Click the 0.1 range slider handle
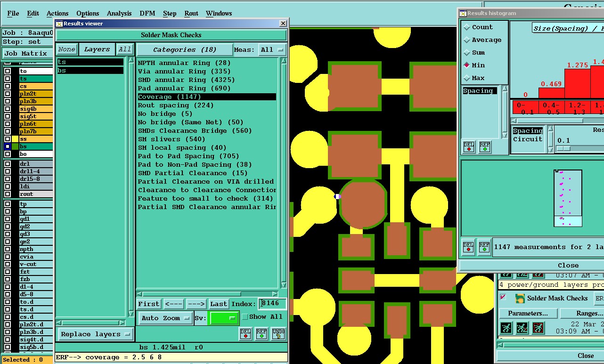 [x=563, y=148]
